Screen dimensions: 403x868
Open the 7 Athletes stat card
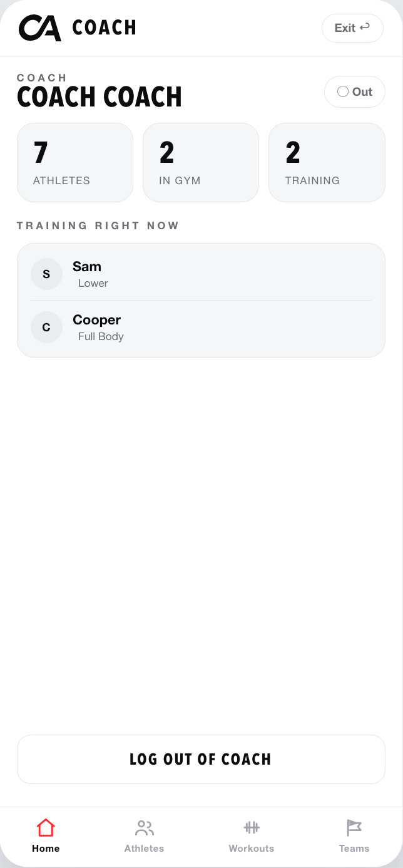click(x=75, y=162)
